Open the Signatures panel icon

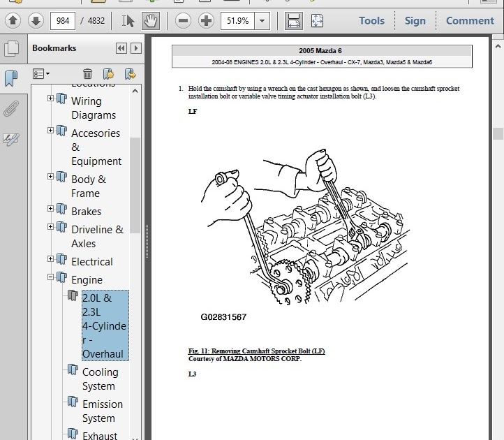(x=11, y=139)
